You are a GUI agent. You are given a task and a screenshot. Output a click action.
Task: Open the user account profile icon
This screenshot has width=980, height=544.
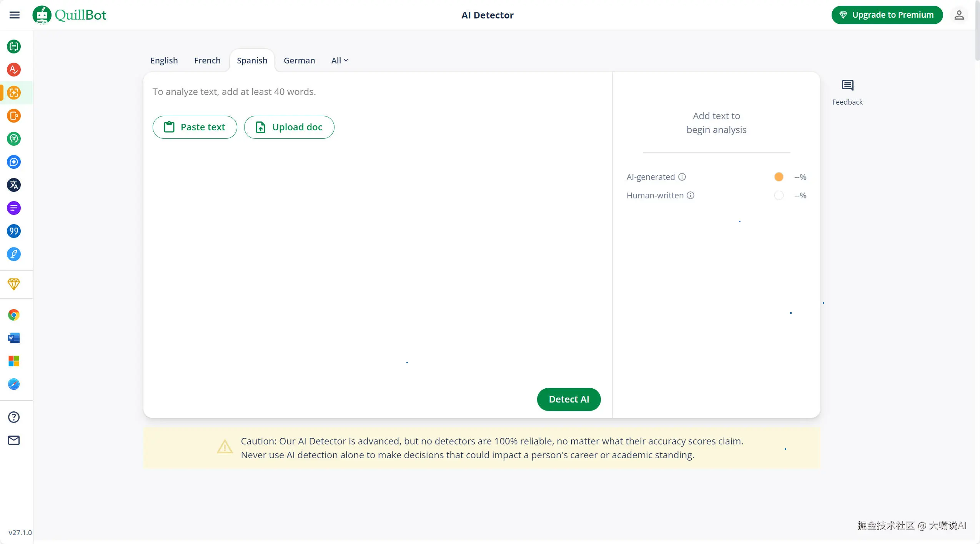(x=959, y=15)
